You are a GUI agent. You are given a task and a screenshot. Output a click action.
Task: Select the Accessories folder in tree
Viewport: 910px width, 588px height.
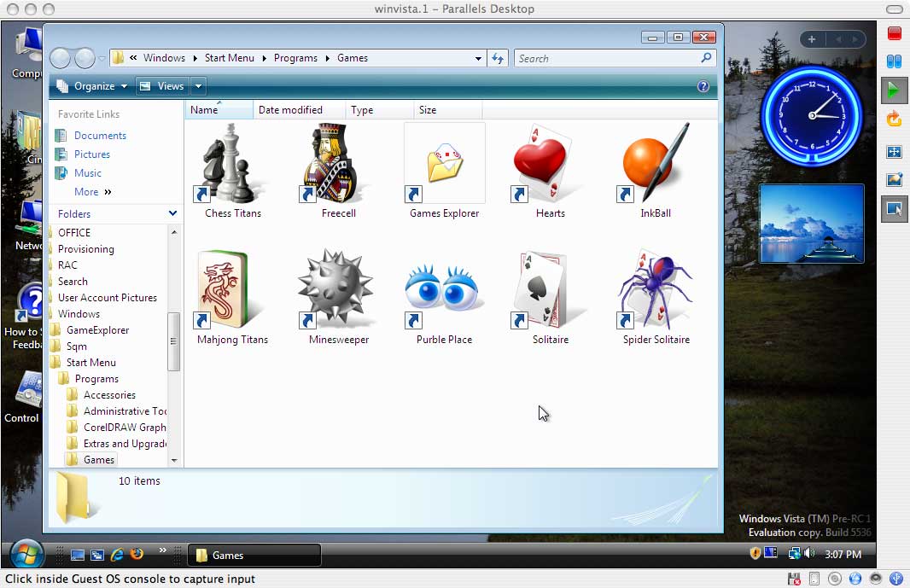(x=109, y=395)
